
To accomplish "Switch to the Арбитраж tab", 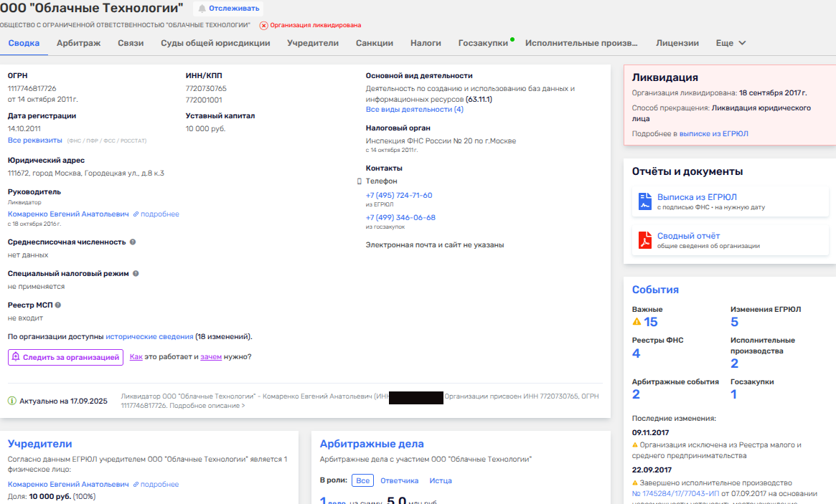I will click(78, 43).
